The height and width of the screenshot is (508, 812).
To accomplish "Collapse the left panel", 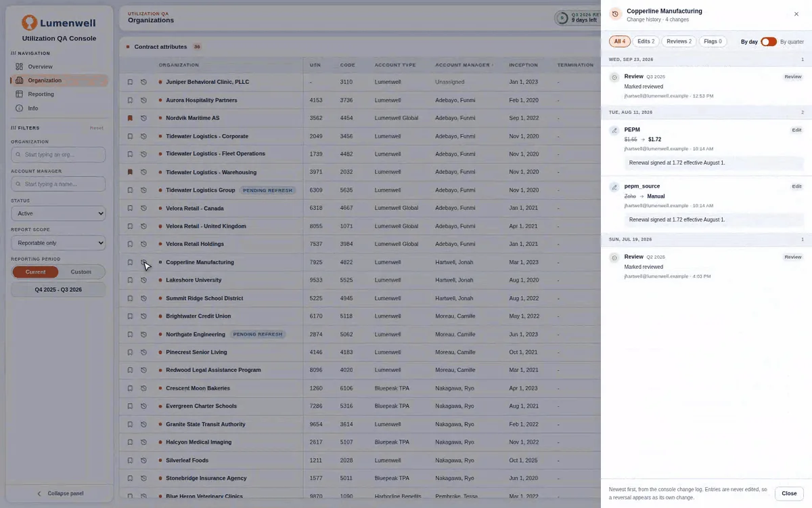I will pos(60,493).
